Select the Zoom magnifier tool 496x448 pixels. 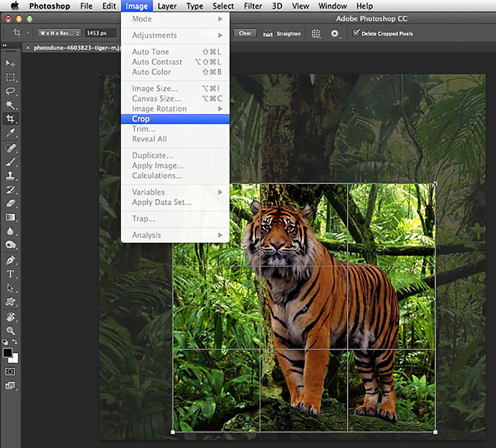click(x=10, y=331)
